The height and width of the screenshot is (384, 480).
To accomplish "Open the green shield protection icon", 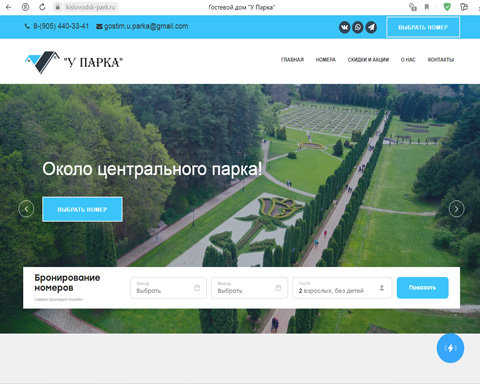I will [x=447, y=7].
